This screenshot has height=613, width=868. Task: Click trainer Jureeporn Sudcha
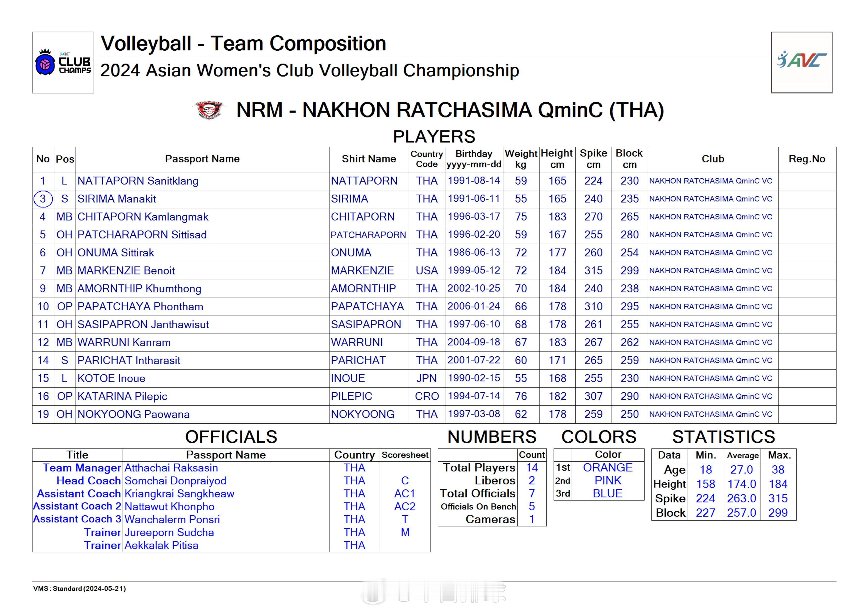pos(169,532)
